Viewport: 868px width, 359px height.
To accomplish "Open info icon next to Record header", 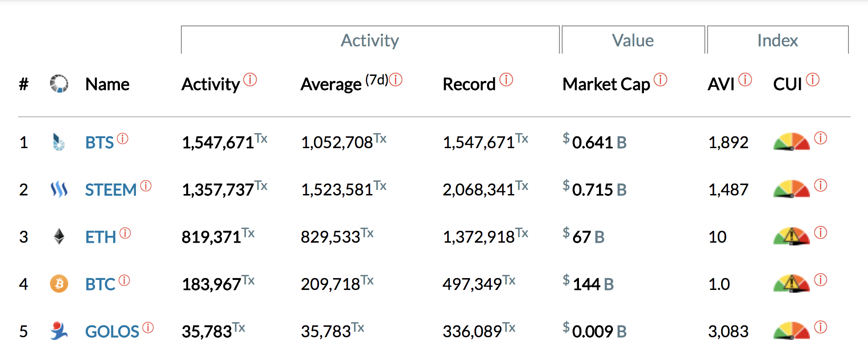I will (506, 80).
